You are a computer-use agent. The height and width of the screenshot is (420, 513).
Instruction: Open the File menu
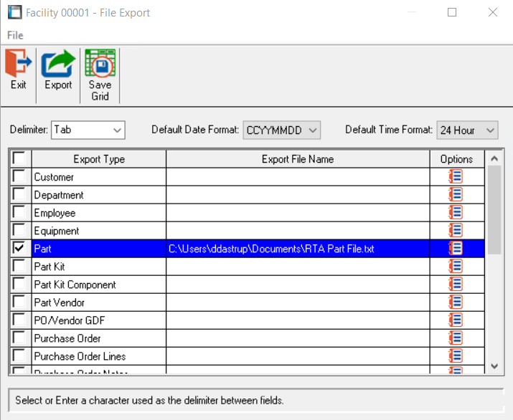pos(15,35)
